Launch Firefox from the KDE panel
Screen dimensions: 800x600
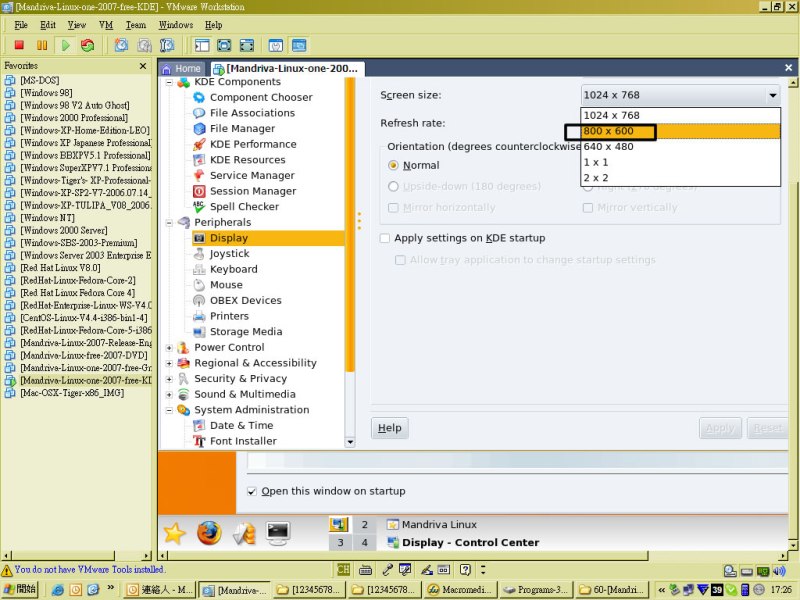coord(209,533)
